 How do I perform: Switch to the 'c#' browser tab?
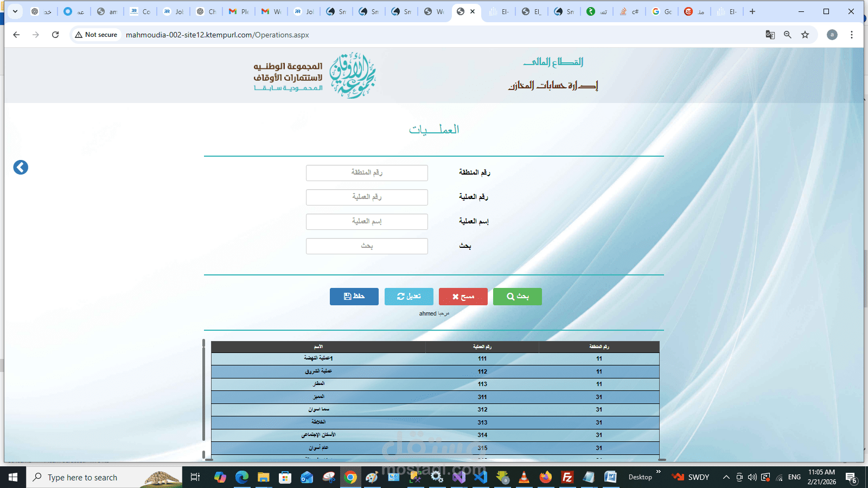(629, 11)
